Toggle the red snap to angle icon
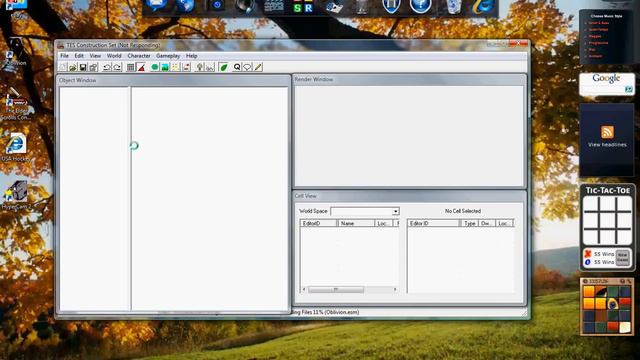This screenshot has width=640, height=360. [x=141, y=67]
